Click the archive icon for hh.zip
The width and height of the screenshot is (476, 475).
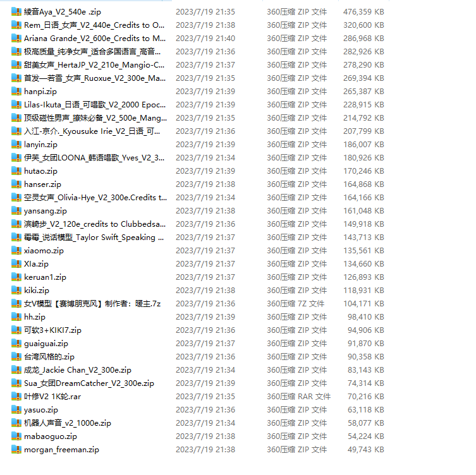[16, 317]
